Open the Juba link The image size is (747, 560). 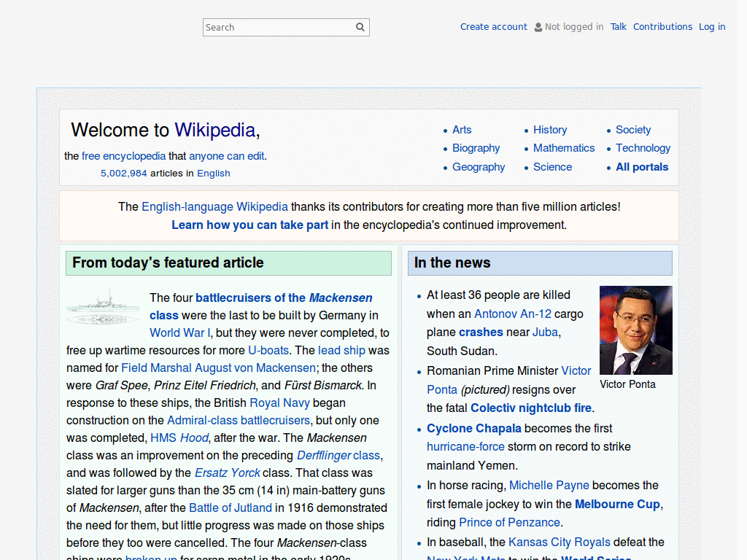[x=545, y=332]
